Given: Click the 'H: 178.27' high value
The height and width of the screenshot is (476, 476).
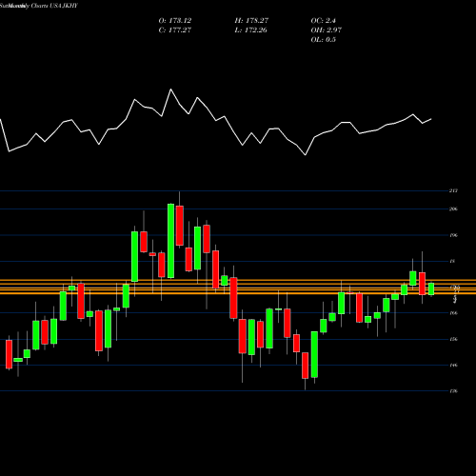Looking at the screenshot, I should (251, 21).
